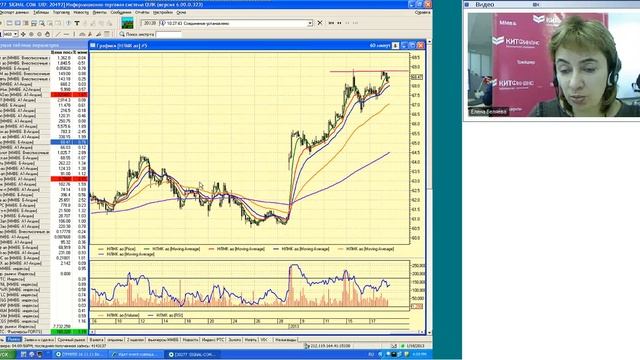Switch to the Заявки и сделки tab
Viewport: 640px width, 360px height.
coord(39,340)
